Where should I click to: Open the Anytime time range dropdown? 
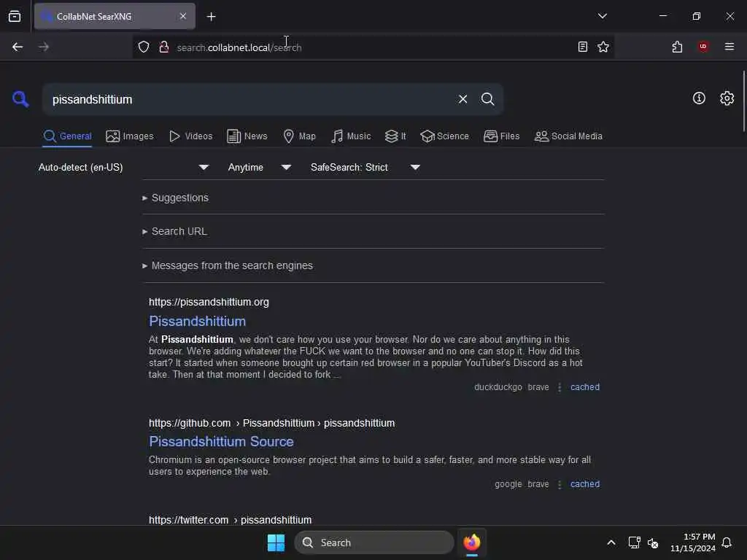tap(259, 167)
